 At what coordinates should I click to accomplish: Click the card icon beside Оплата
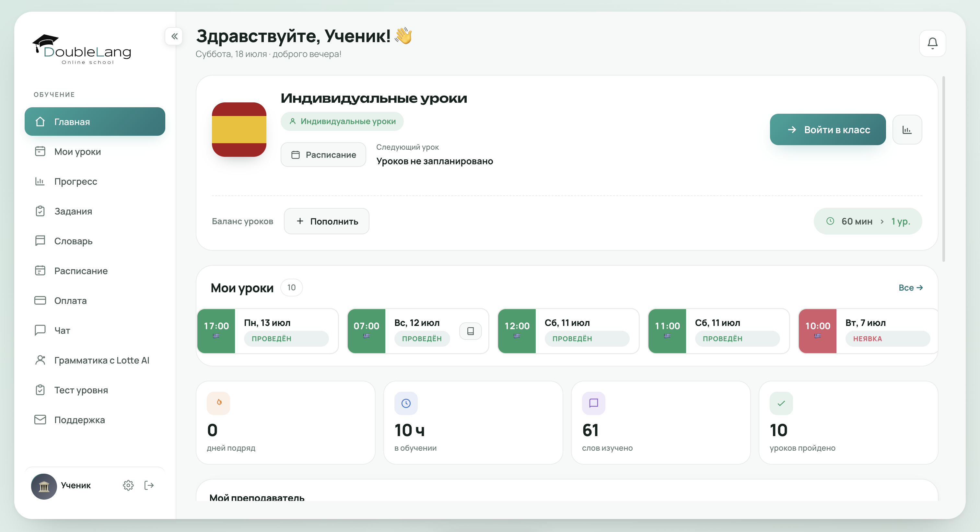(x=40, y=300)
